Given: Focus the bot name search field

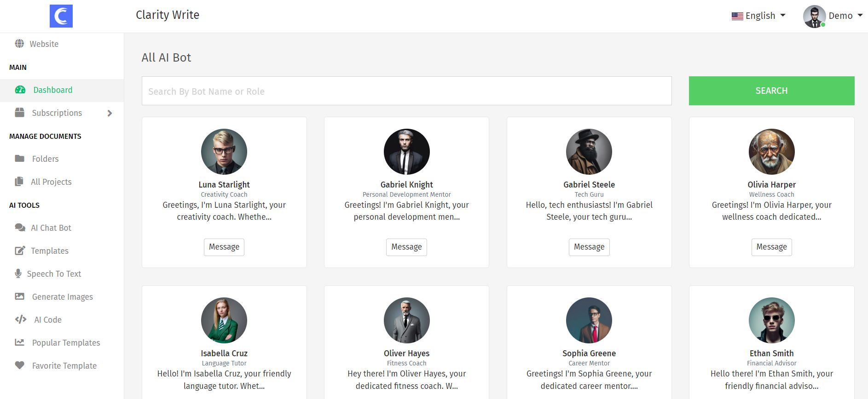Looking at the screenshot, I should (x=406, y=91).
